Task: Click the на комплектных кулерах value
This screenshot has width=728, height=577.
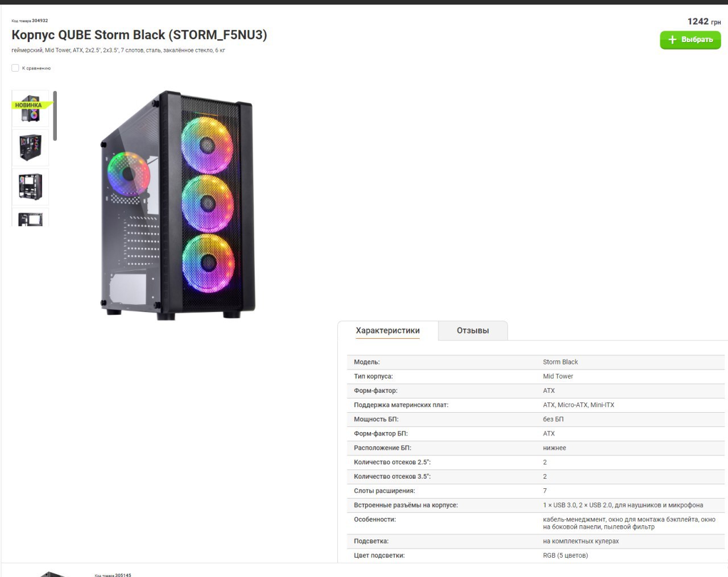Action: tap(581, 541)
